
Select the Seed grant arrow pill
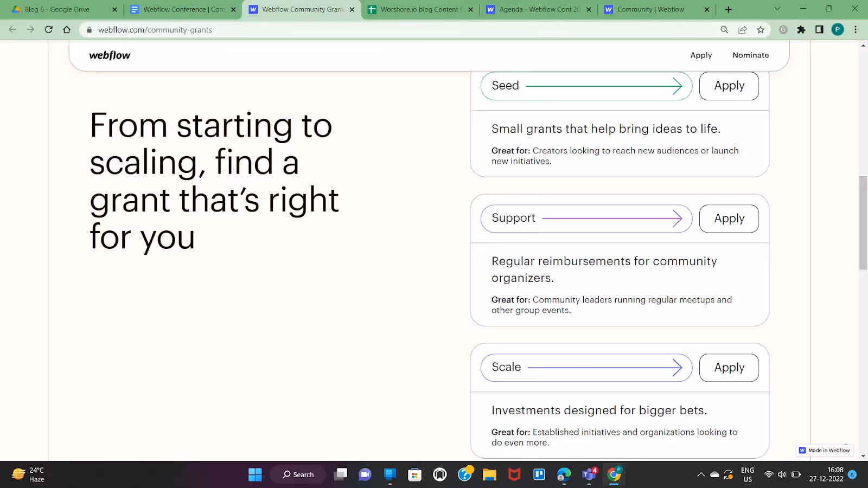tap(586, 86)
